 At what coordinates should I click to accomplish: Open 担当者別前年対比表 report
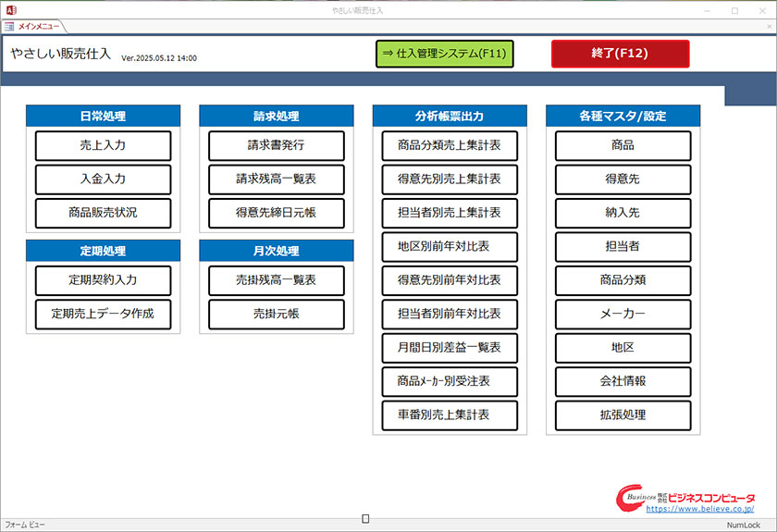(450, 315)
